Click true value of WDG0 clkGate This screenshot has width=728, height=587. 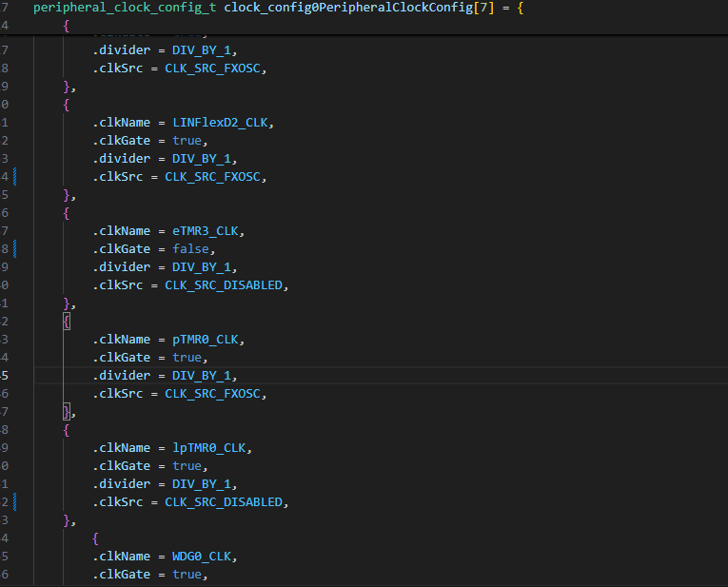coord(187,575)
